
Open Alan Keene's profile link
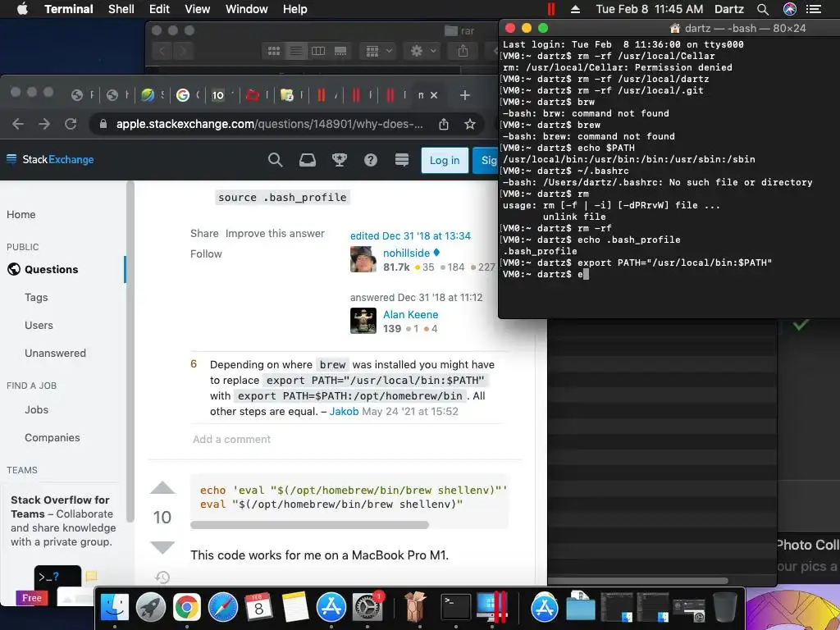point(410,314)
